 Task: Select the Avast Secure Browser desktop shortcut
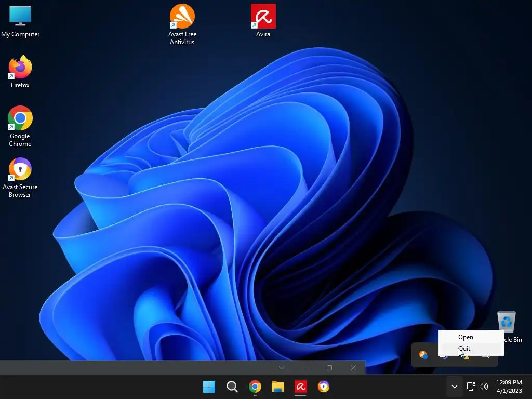coord(20,178)
